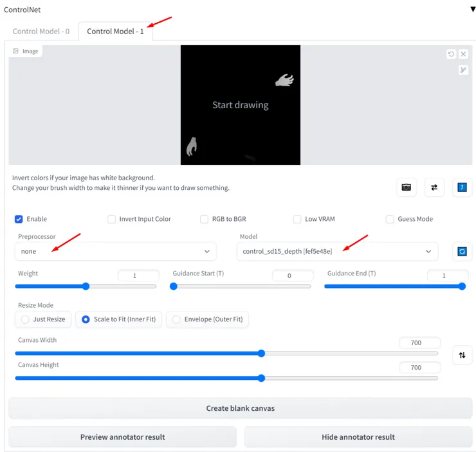Click the Canvas Width 700 field
The height and width of the screenshot is (452, 476).
click(x=420, y=343)
